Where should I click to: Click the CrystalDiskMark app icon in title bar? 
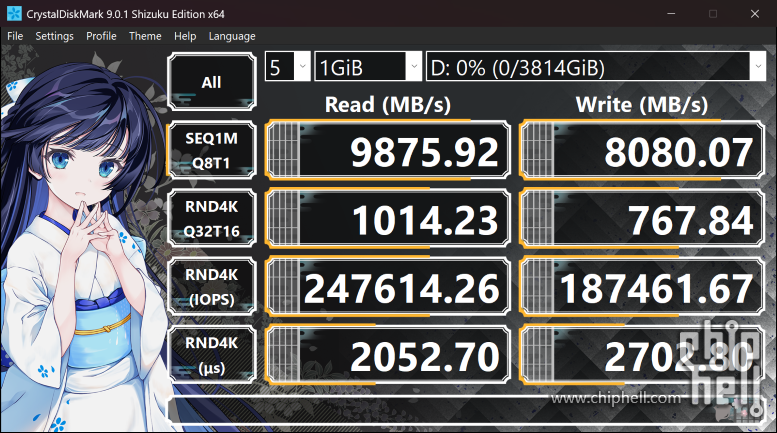(14, 14)
